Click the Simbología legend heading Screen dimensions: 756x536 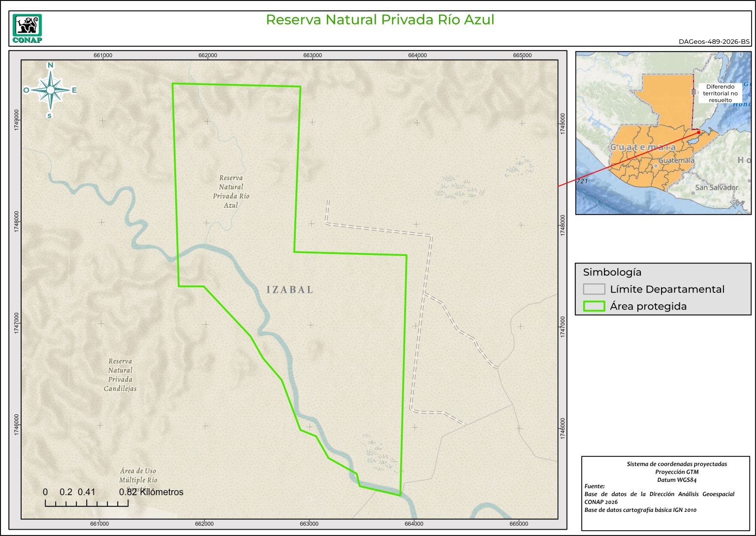612,272
